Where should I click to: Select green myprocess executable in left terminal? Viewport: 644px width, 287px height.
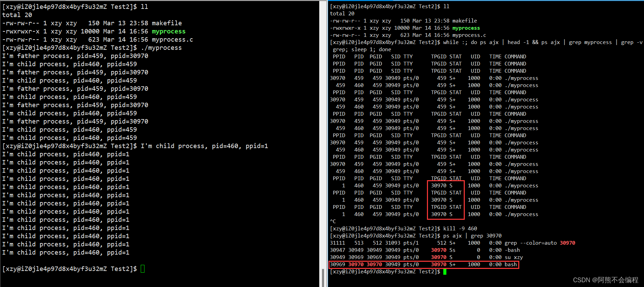[x=168, y=31]
